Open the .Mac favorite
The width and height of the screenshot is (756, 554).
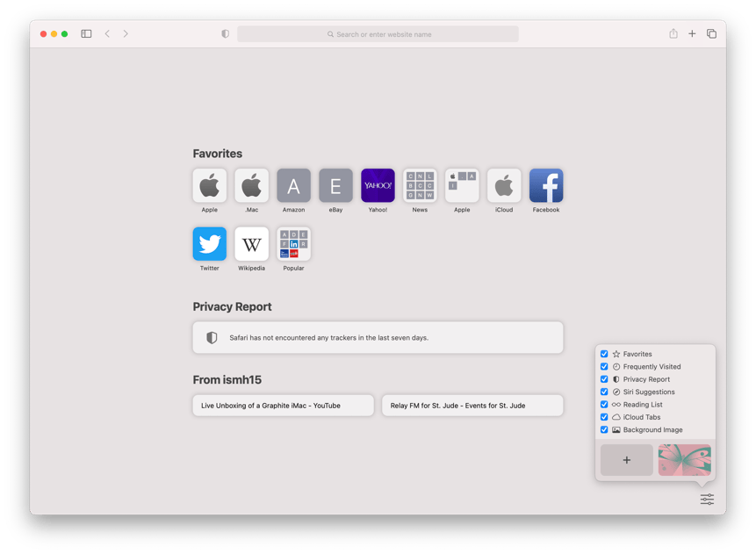coord(252,185)
